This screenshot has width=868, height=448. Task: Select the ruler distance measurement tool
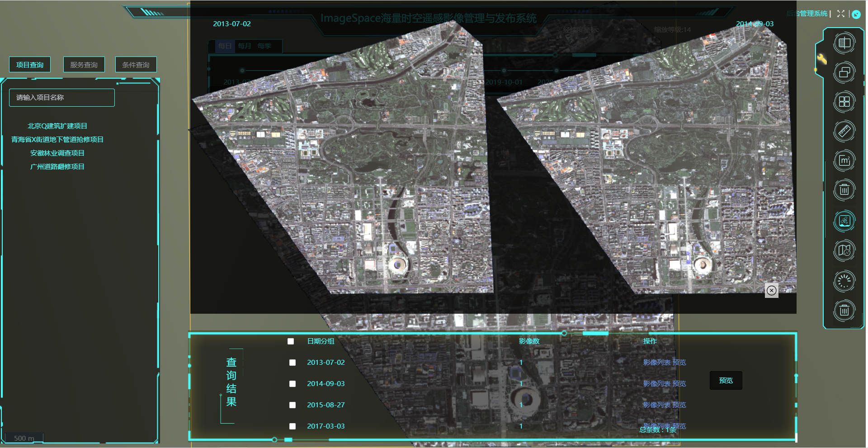(x=844, y=131)
